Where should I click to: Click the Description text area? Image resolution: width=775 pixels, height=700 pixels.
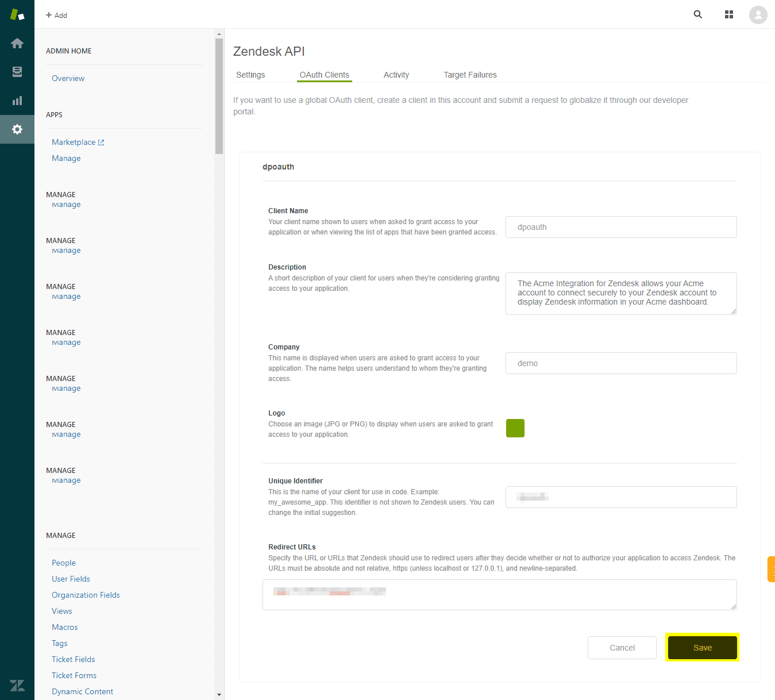click(x=621, y=294)
